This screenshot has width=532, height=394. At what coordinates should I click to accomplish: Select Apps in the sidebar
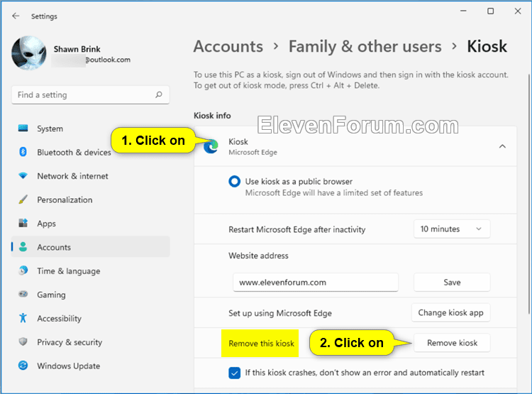tap(90, 224)
